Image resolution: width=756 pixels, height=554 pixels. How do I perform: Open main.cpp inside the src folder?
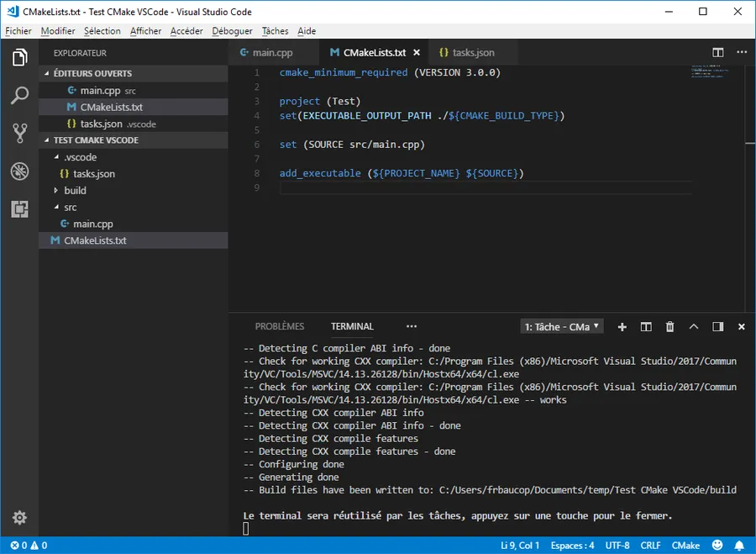(133, 224)
